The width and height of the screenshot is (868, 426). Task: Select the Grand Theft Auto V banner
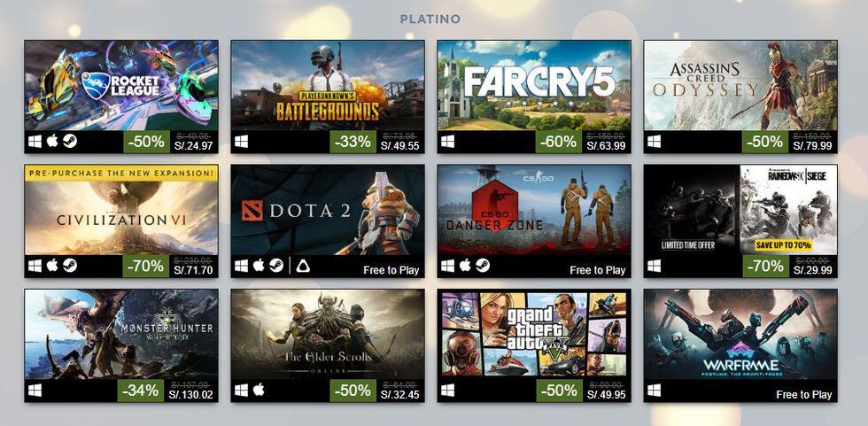pyautogui.click(x=534, y=334)
